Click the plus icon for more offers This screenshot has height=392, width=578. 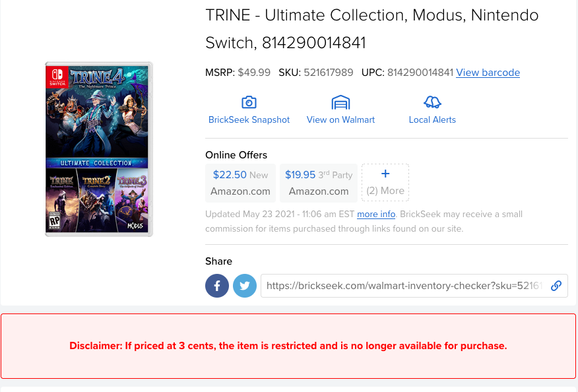click(385, 174)
